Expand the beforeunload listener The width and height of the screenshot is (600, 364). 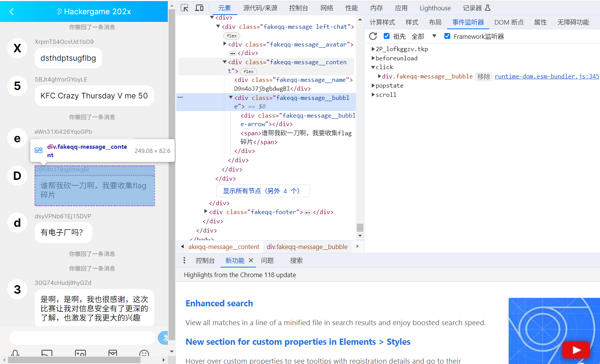[373, 58]
